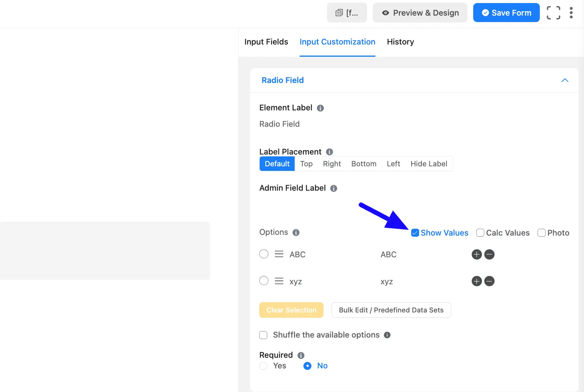This screenshot has height=392, width=584.
Task: Enable the Calc Values checkbox
Action: [480, 233]
